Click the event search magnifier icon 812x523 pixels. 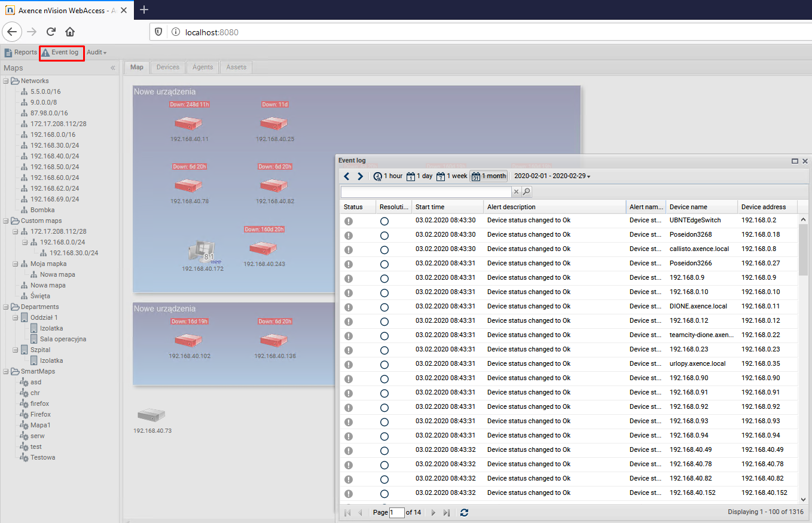tap(527, 192)
